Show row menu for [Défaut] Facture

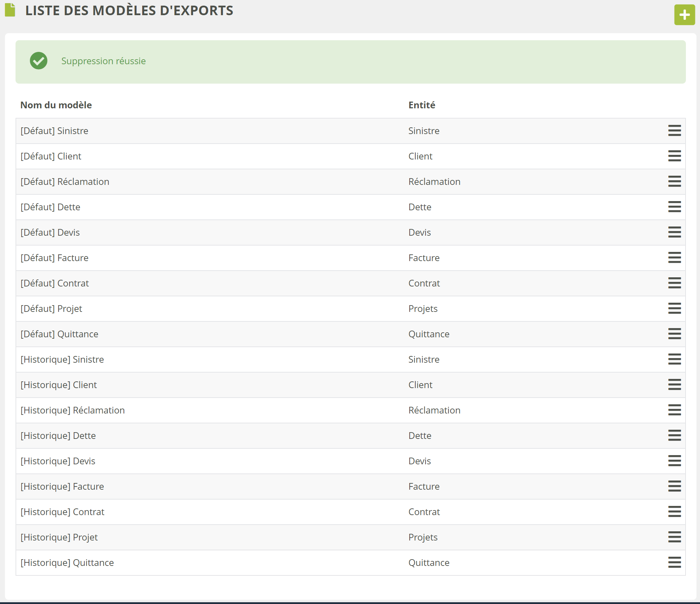(x=674, y=258)
